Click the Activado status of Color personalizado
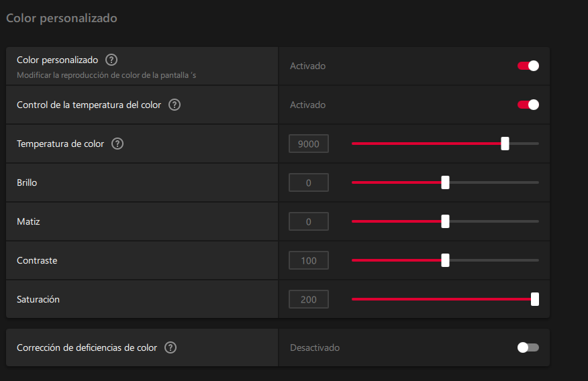This screenshot has height=381, width=588. pyautogui.click(x=307, y=66)
